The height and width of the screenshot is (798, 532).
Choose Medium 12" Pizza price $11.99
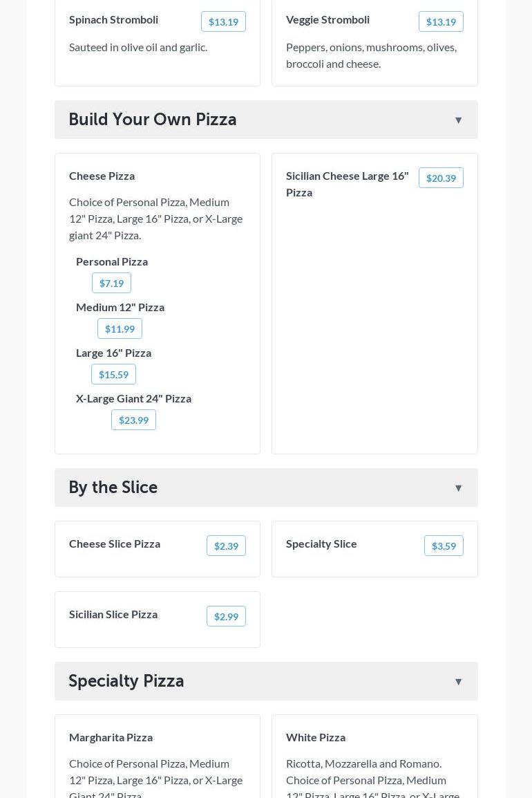pyautogui.click(x=120, y=329)
